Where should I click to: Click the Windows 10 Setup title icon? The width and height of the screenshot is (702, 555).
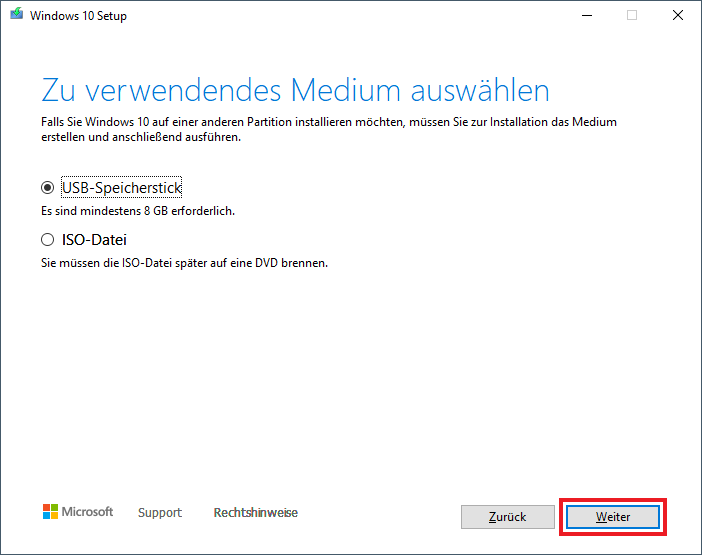tap(17, 15)
